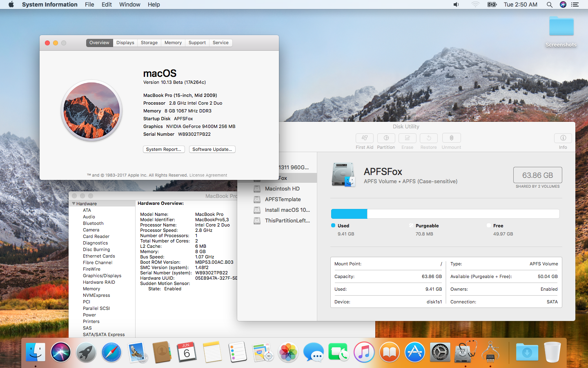Screen dimensions: 588x368
Task: Switch to the Storage tab
Action: [x=149, y=43]
